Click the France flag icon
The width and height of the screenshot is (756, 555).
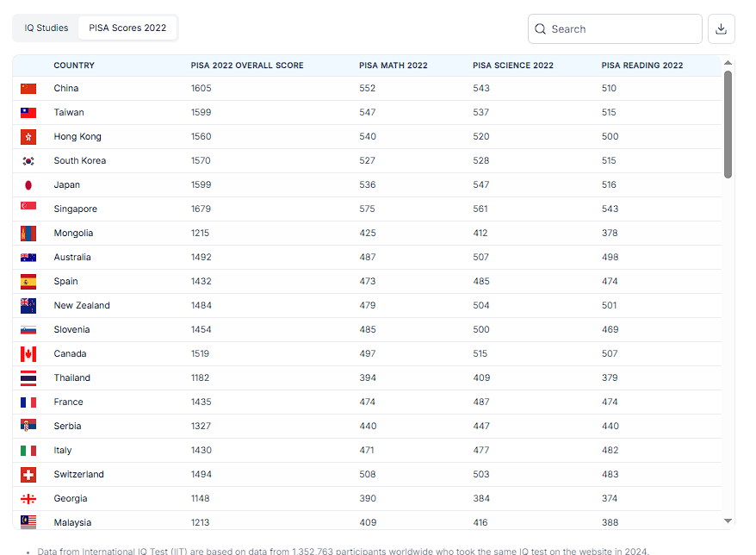pos(28,402)
